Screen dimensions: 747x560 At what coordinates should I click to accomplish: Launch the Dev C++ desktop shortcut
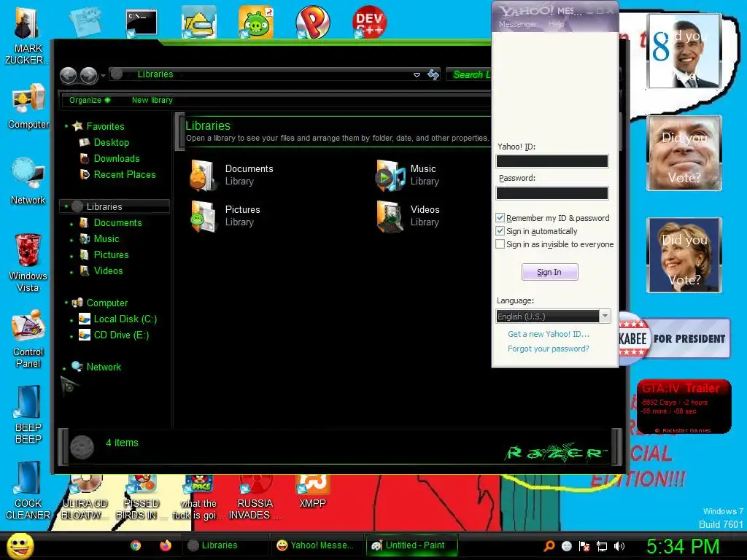pos(369,21)
